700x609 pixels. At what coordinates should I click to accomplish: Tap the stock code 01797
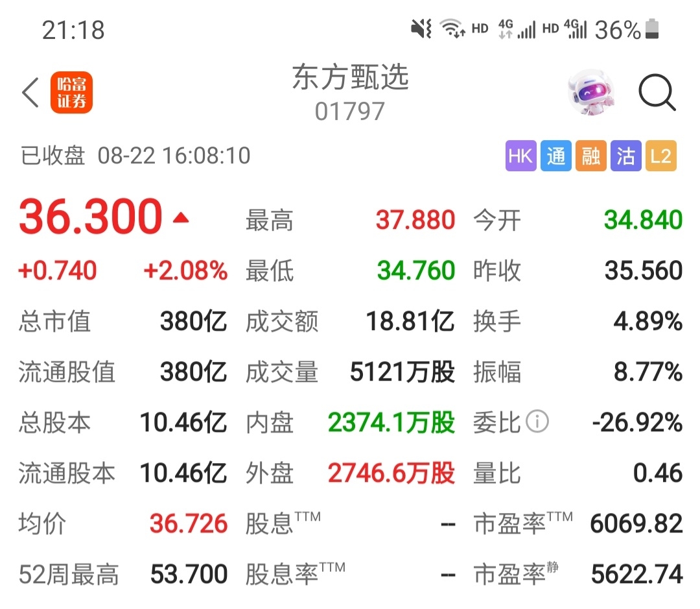click(349, 112)
